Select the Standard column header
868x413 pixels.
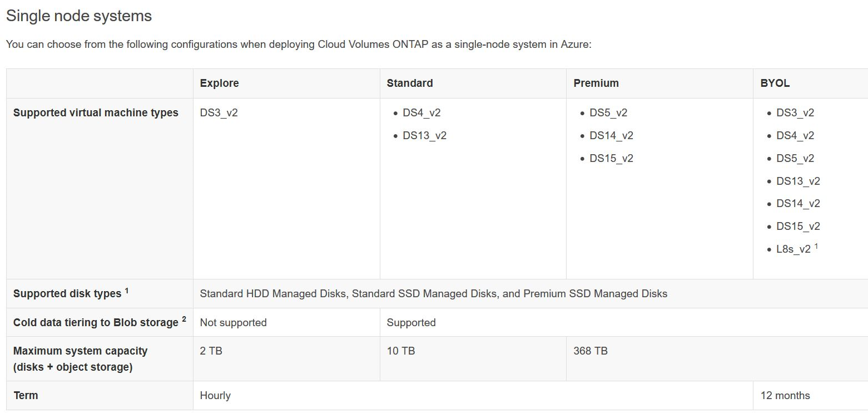[x=410, y=83]
